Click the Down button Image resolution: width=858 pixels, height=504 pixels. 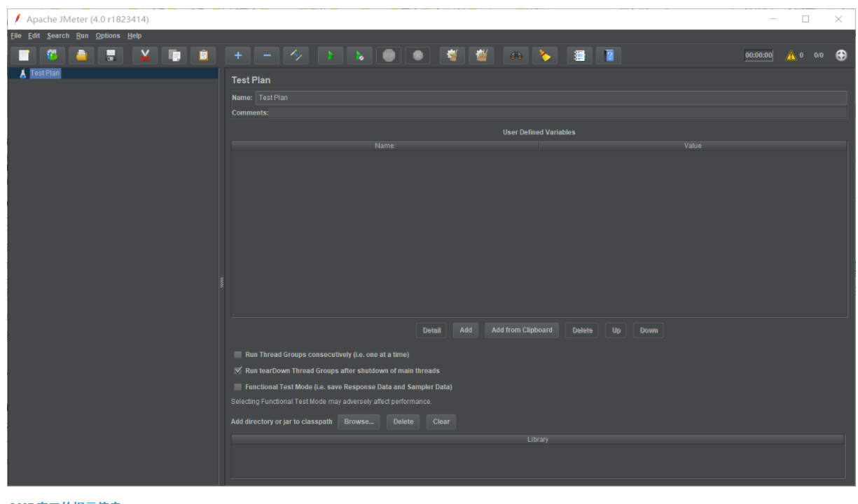[649, 330]
